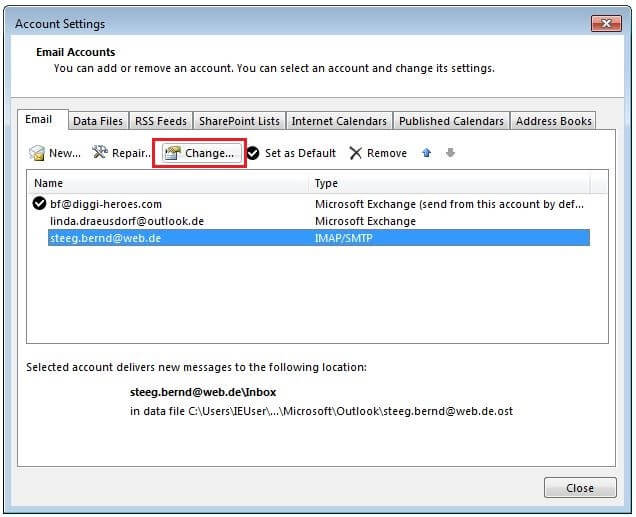Click the Remove button label
Image resolution: width=636 pixels, height=517 pixels.
(387, 153)
